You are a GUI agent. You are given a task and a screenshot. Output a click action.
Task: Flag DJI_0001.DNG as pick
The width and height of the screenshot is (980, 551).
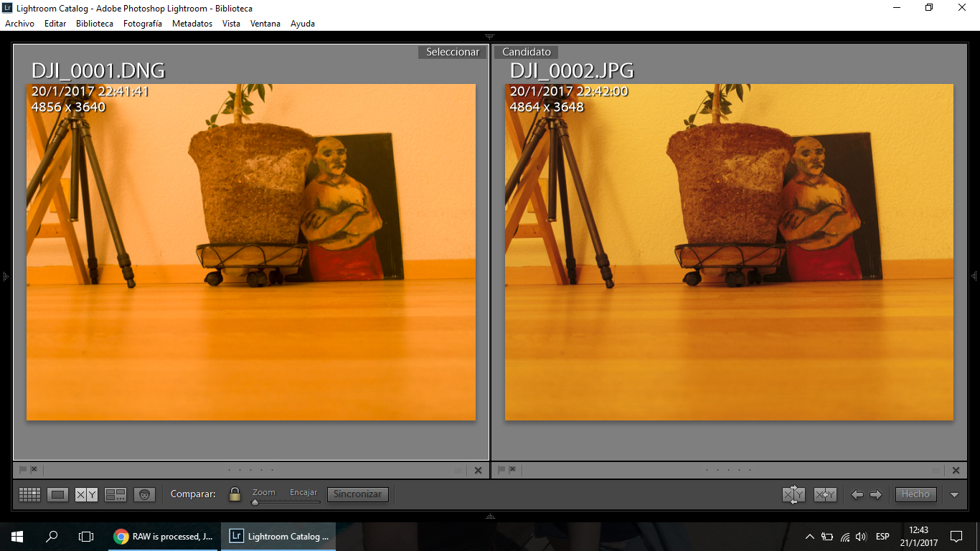tap(23, 470)
